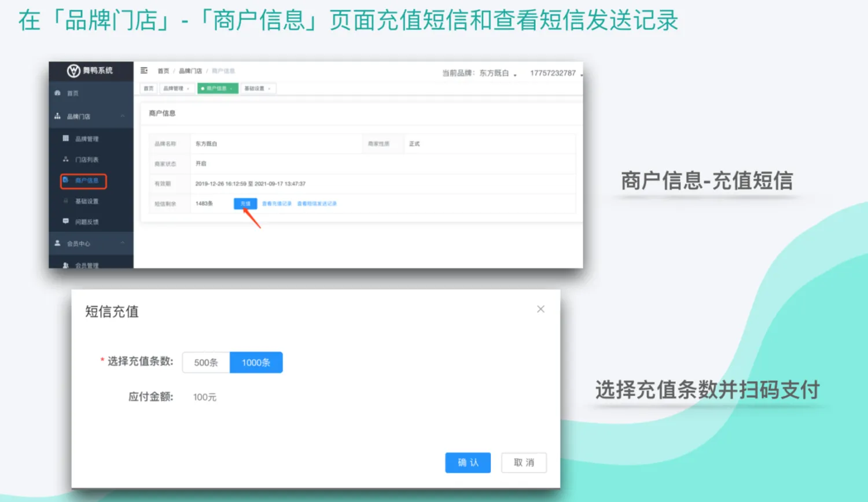Go to 门店列表 in the sidebar
Viewport: 868px width, 502px height.
(86, 160)
